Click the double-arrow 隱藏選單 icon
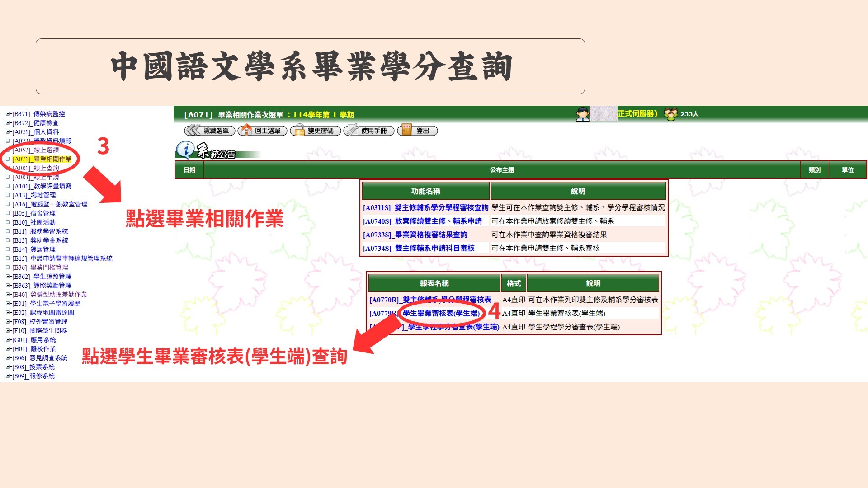 click(x=192, y=131)
